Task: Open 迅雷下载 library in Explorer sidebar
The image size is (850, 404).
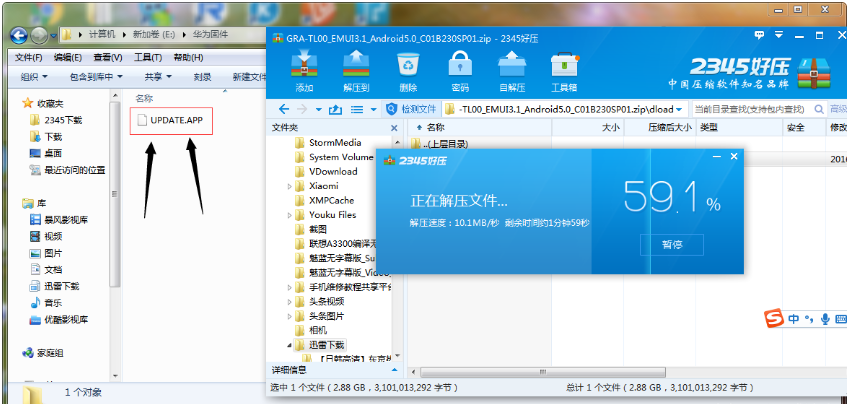Action: coord(55,286)
